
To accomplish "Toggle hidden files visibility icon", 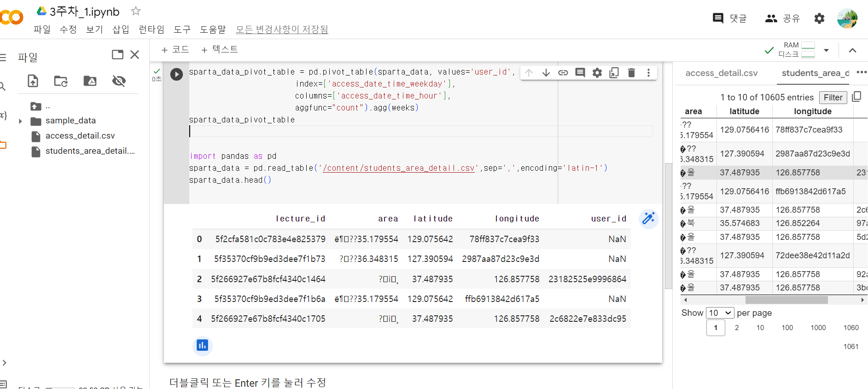I will (119, 81).
